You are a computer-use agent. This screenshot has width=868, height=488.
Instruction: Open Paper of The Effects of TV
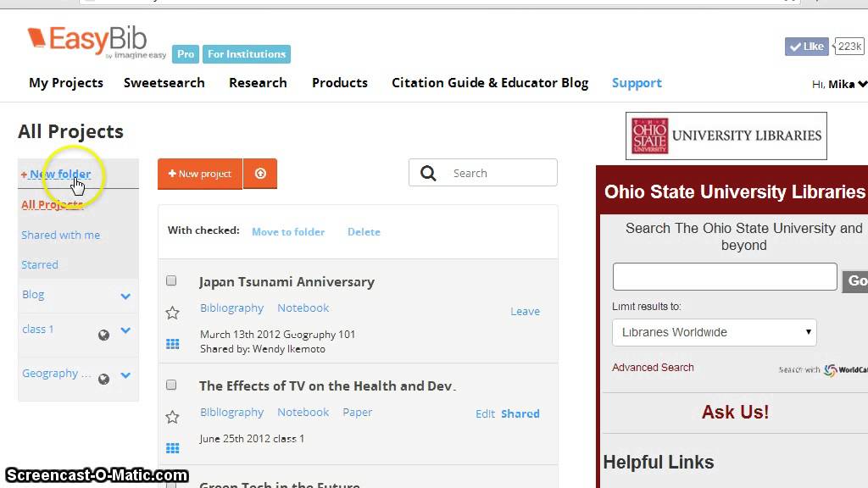click(358, 413)
